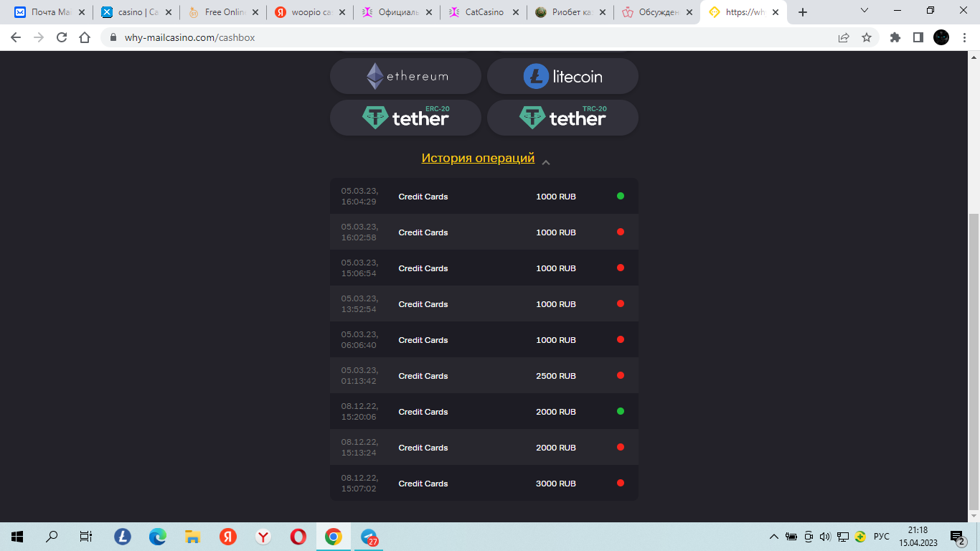Select Tether ERC-20 payment option

(405, 118)
